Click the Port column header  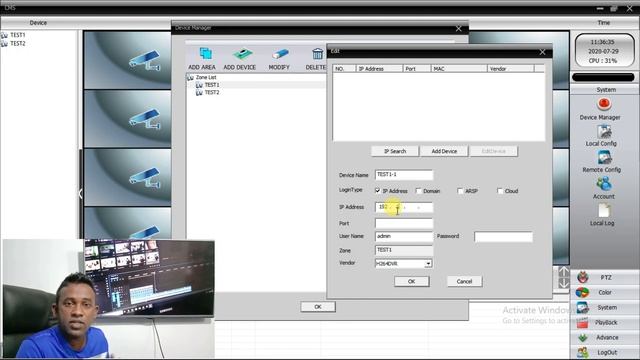(417, 69)
